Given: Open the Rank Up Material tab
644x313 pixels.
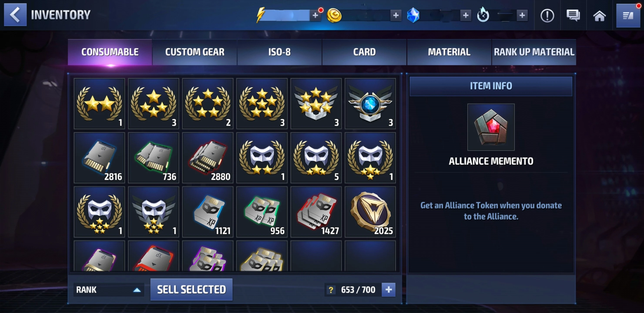Looking at the screenshot, I should tap(534, 52).
